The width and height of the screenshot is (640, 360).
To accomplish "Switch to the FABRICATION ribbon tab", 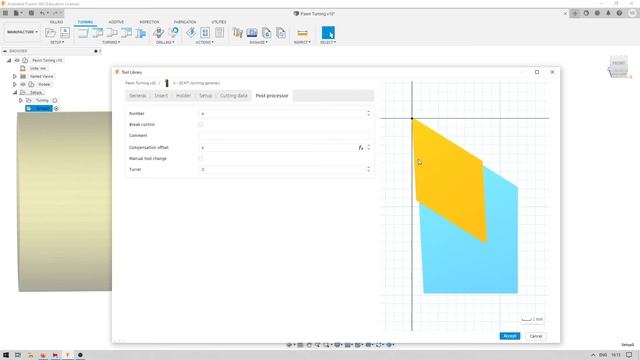I will (184, 22).
